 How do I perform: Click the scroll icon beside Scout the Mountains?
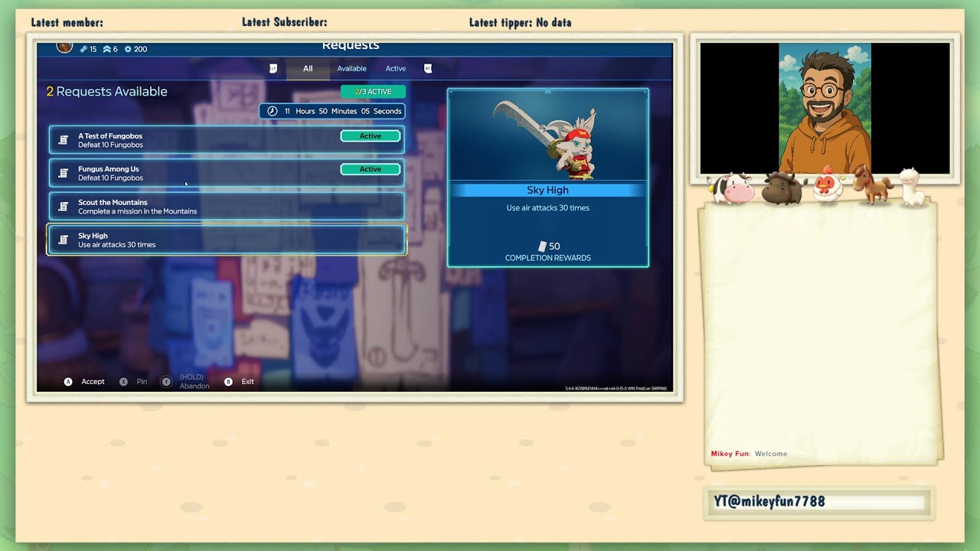(x=64, y=207)
